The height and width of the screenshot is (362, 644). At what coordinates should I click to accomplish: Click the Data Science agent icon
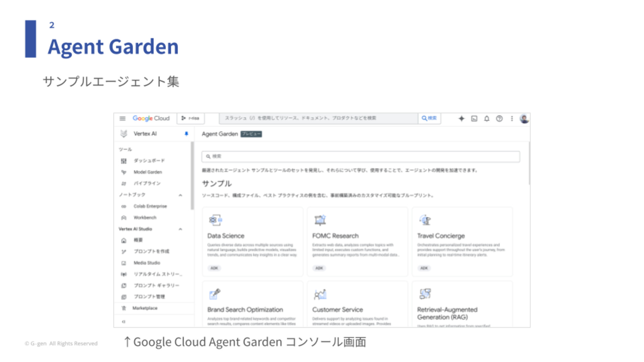click(215, 220)
